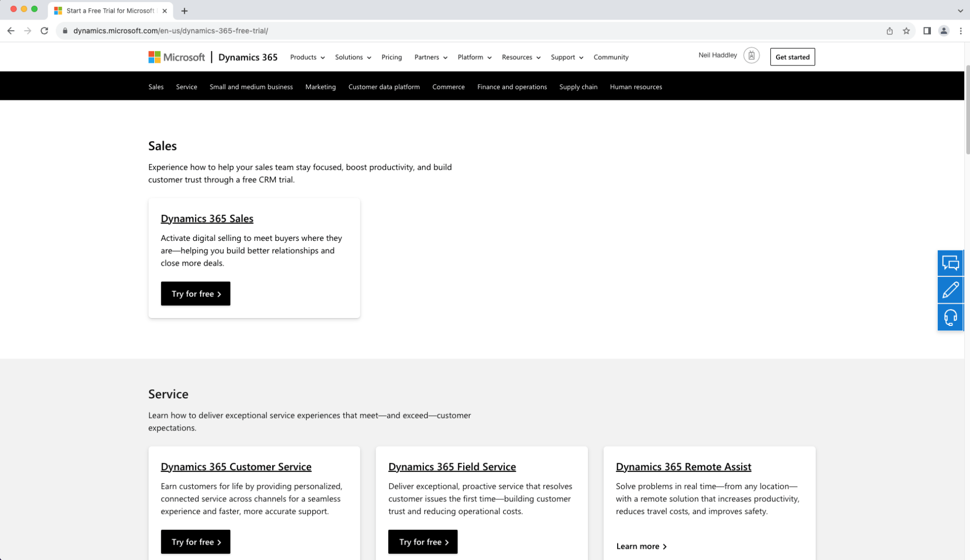Jump to Sales in the black nav bar
This screenshot has width=970, height=560.
(x=156, y=87)
